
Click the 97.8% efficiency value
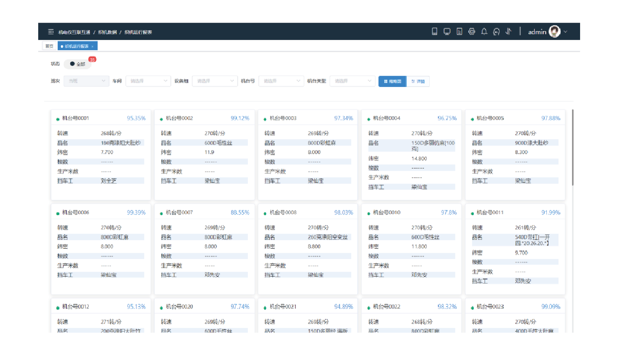pyautogui.click(x=449, y=212)
